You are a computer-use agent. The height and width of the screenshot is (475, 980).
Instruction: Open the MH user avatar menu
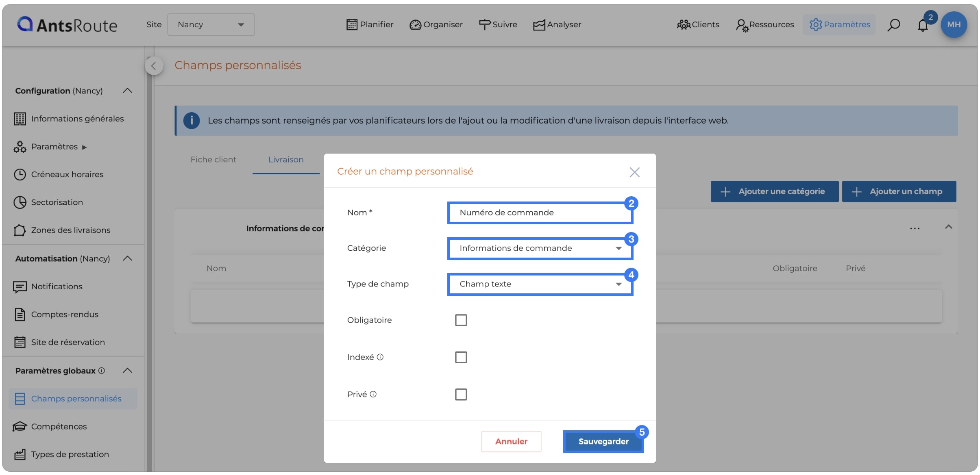coord(954,25)
